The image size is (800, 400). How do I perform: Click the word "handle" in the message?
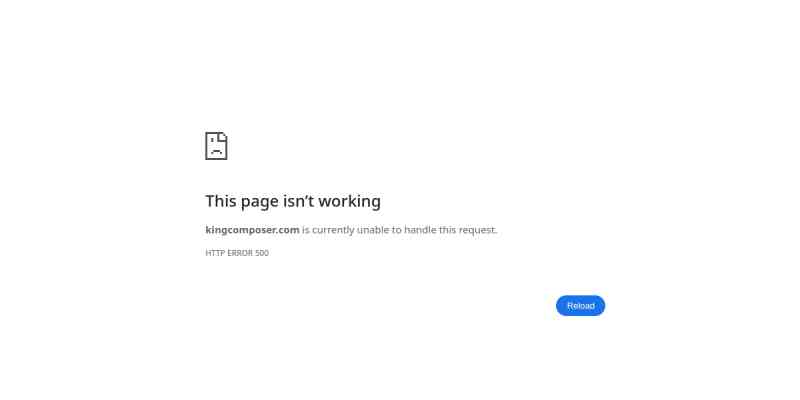click(420, 230)
